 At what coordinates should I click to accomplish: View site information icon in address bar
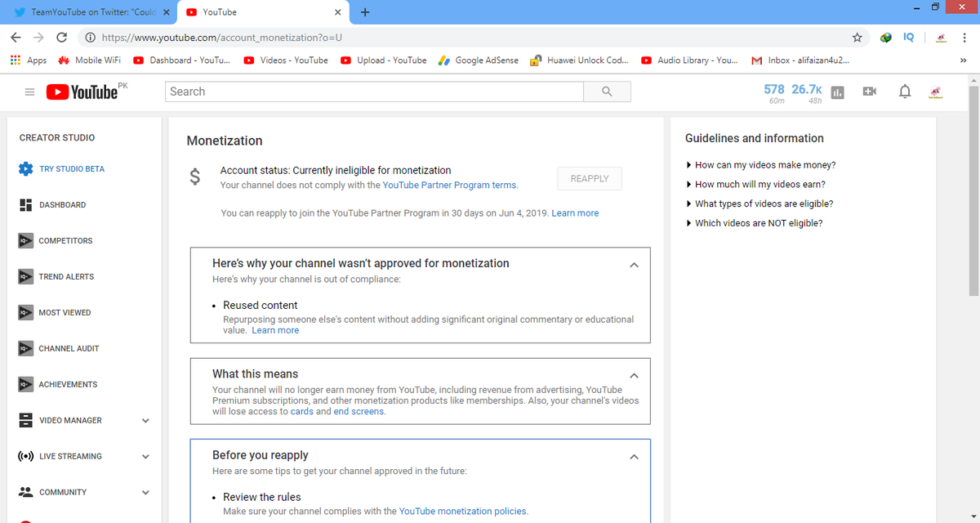click(x=90, y=38)
